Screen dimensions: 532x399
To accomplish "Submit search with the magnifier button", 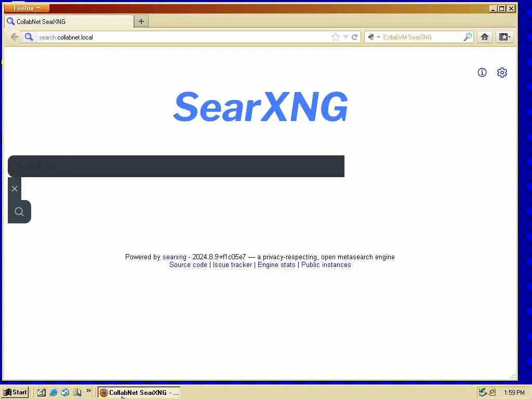I will click(19, 212).
